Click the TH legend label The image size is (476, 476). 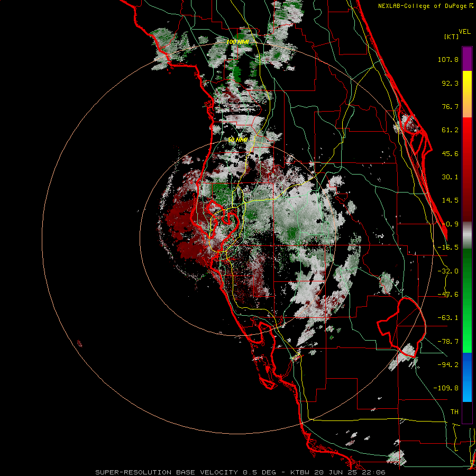click(454, 412)
